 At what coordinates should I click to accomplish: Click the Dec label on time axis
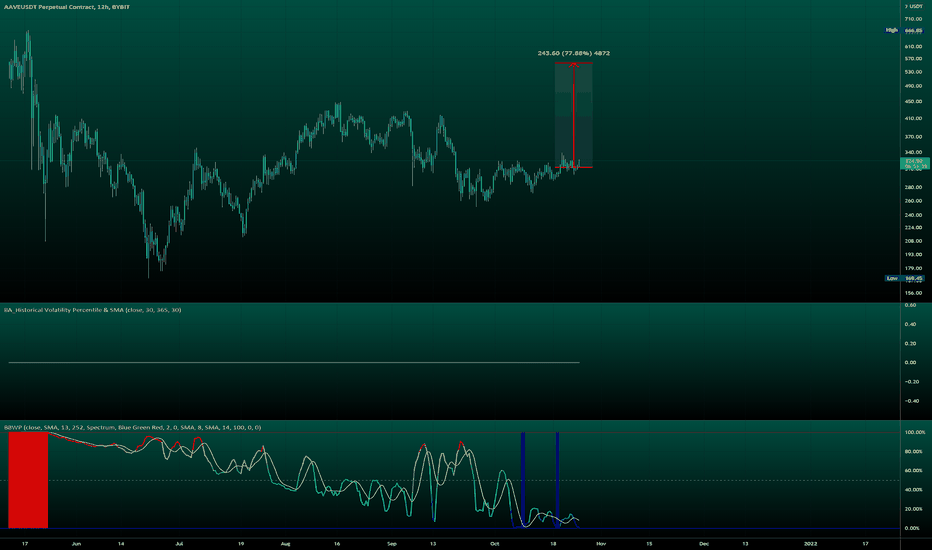pyautogui.click(x=704, y=543)
